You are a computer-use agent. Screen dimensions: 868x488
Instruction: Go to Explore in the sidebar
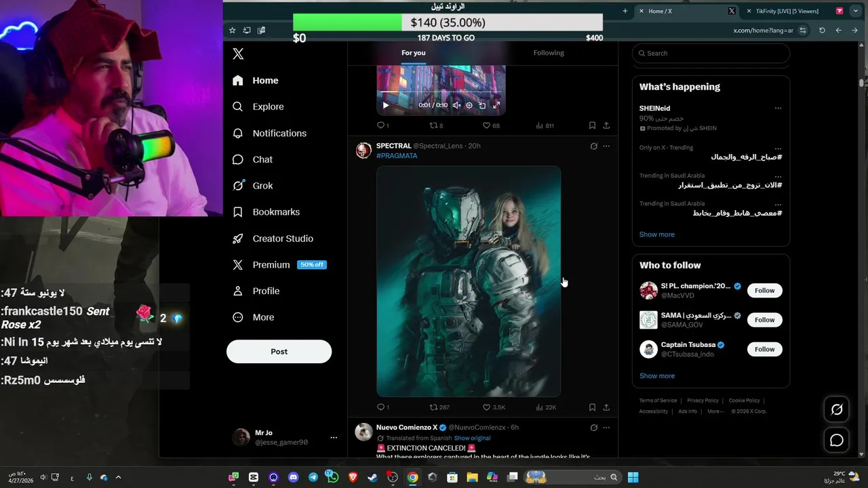pyautogui.click(x=258, y=106)
